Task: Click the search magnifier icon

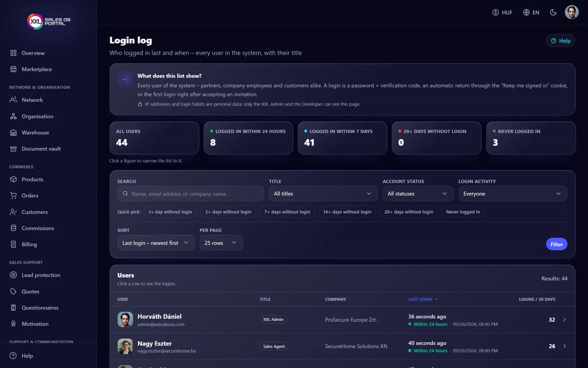Action: [125, 194]
